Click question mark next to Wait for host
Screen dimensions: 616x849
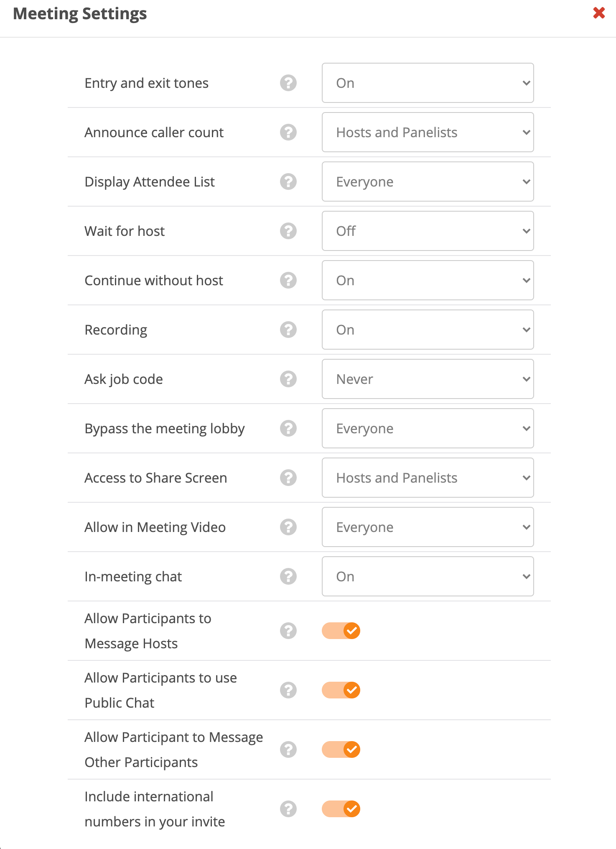tap(288, 231)
